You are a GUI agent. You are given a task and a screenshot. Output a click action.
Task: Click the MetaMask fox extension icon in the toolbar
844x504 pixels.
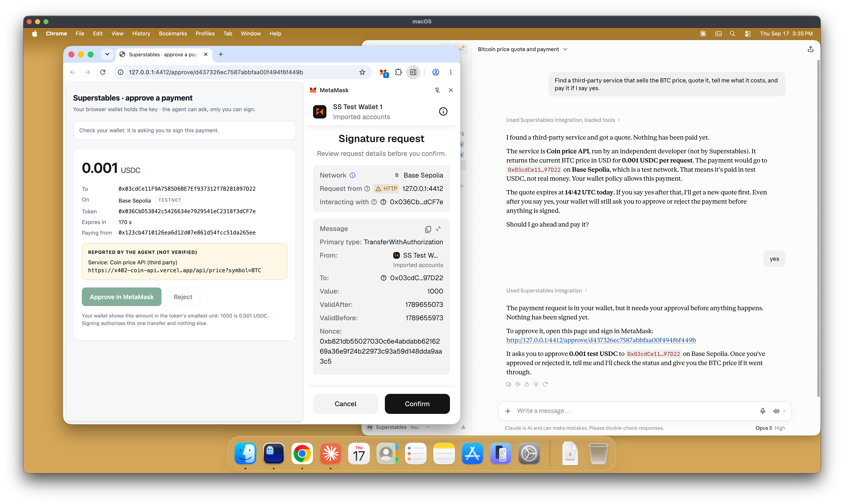[x=384, y=72]
